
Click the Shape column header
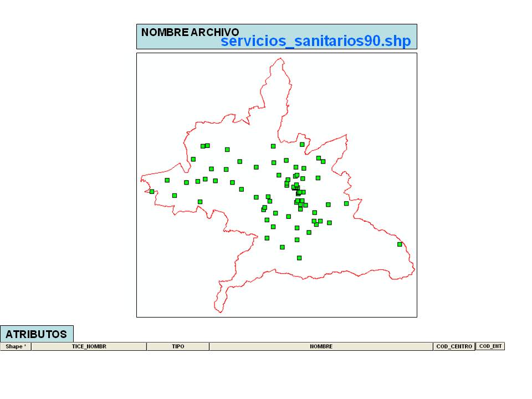(16, 346)
